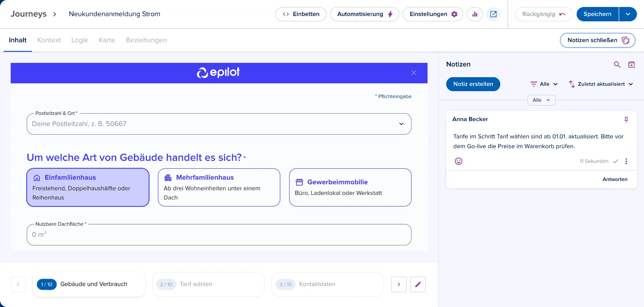The width and height of the screenshot is (644, 307).
Task: Open journey preview in new window
Action: point(493,14)
